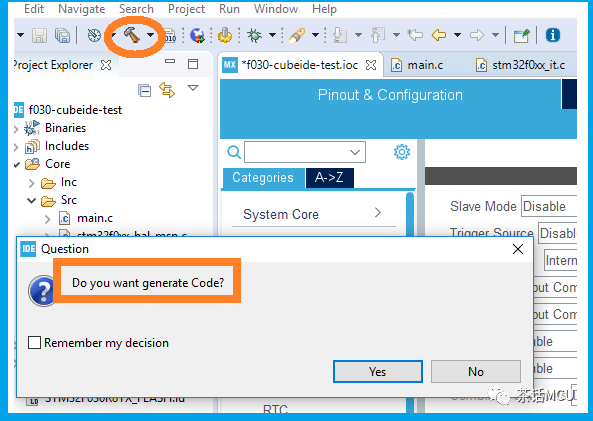Select the f030-cubeide-test project

(x=75, y=110)
